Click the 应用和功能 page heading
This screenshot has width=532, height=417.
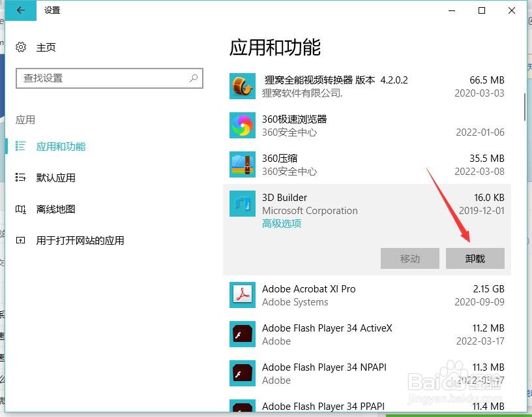[x=275, y=47]
